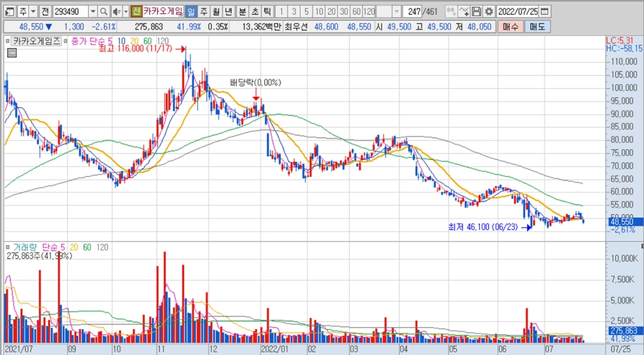This screenshot has width=644, height=355.
Task: Click the small square marker before 거래량
Action: 7,247
